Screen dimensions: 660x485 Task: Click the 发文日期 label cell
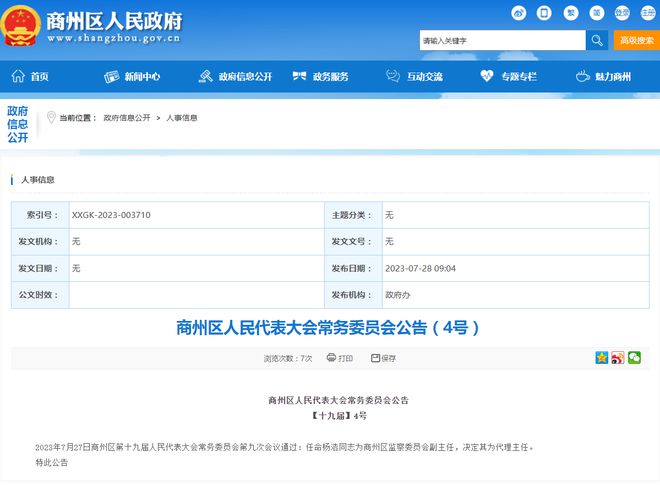[40, 269]
